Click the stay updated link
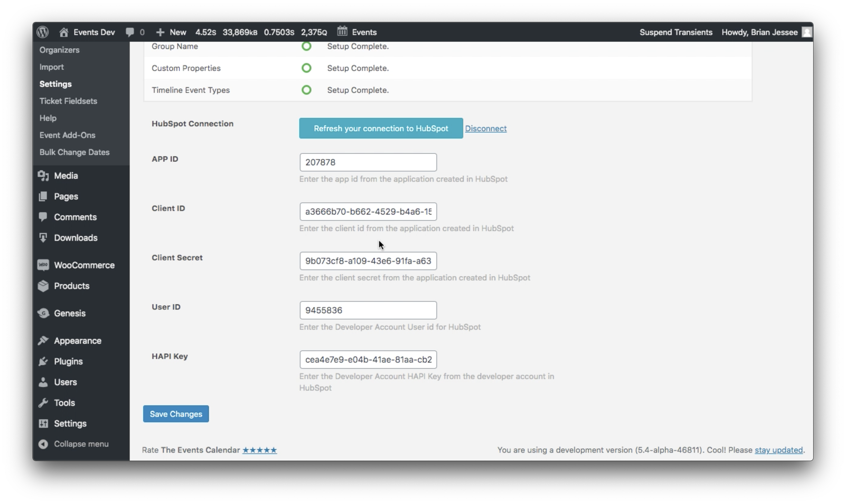 coord(779,450)
